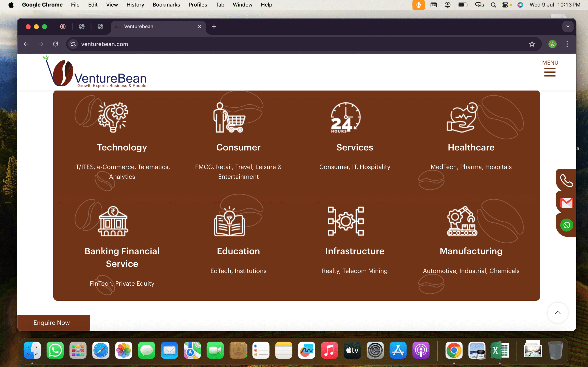Open a new tab with plus button
The width and height of the screenshot is (588, 367).
[214, 26]
